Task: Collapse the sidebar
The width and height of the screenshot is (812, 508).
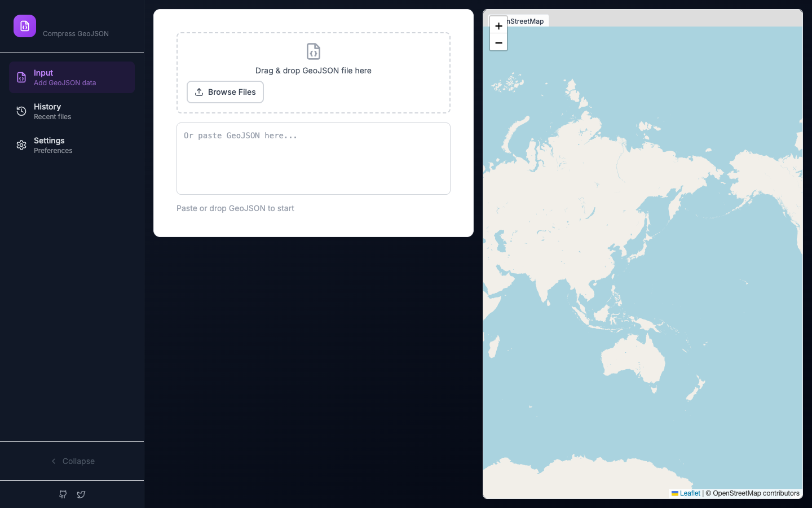Action: [72, 461]
